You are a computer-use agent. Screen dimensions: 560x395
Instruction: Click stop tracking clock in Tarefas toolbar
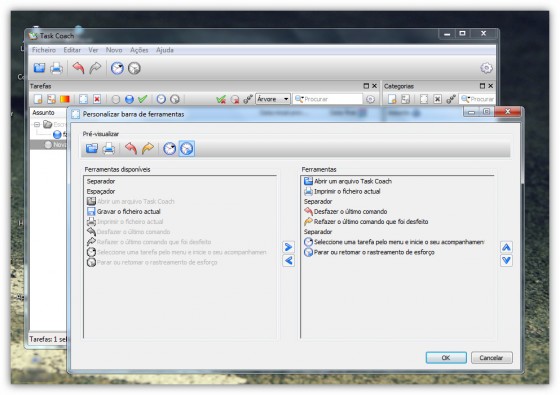pyautogui.click(x=175, y=99)
